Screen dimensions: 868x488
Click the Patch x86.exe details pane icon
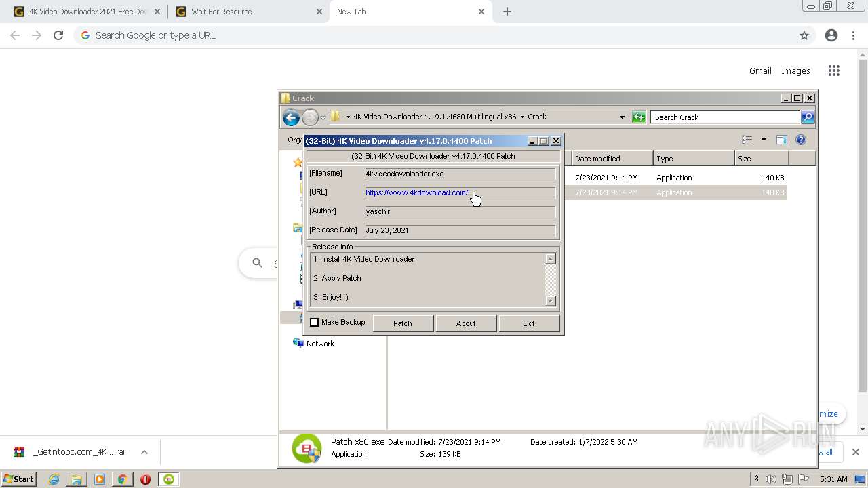[307, 449]
